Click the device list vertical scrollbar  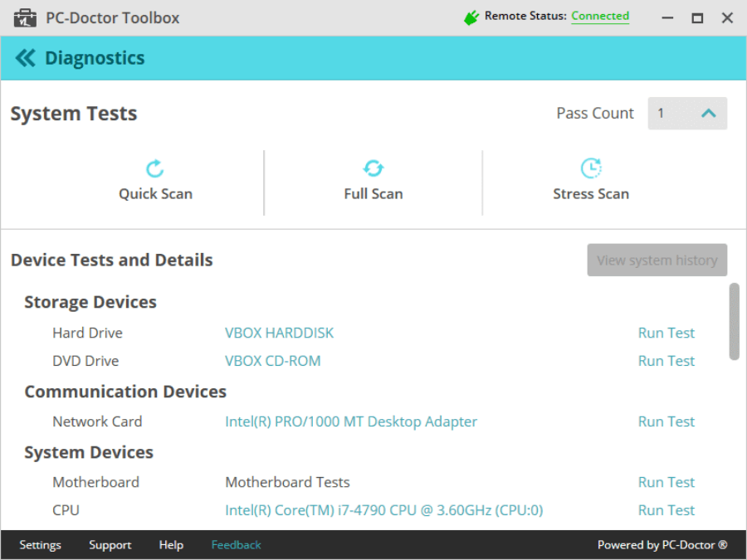(734, 322)
